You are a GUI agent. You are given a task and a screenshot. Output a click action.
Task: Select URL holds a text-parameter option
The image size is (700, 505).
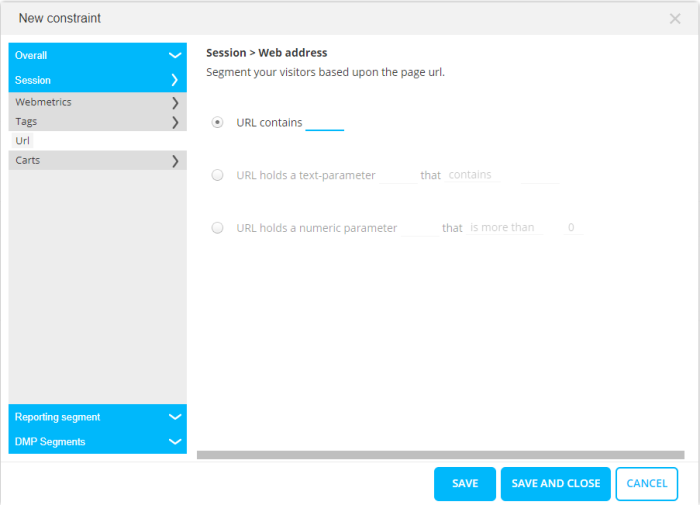tap(217, 175)
